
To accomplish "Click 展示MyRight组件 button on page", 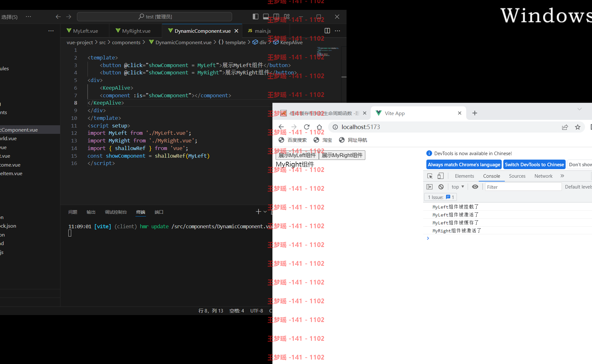I will (x=342, y=155).
